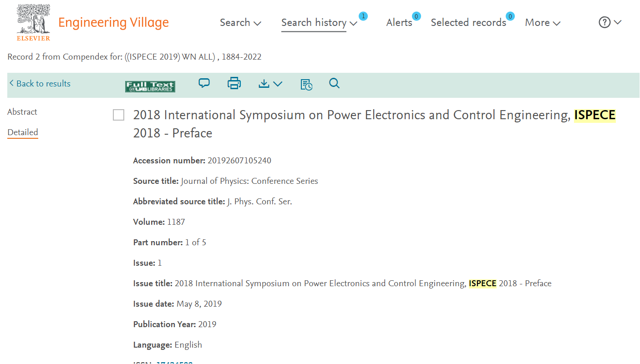
Task: Click the Issue title line text
Action: (363, 283)
